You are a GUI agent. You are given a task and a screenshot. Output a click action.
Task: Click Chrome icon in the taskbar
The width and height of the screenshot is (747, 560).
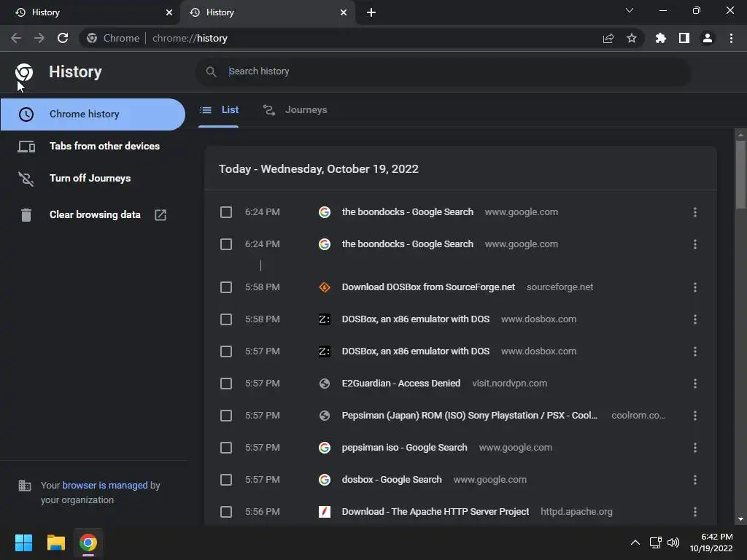pyautogui.click(x=88, y=542)
